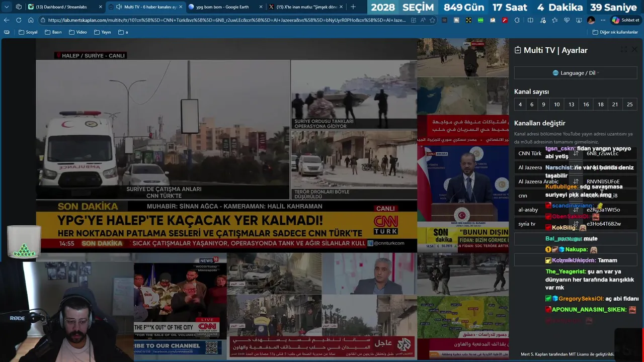
Task: Open the browser profile avatar
Action: coord(591,20)
